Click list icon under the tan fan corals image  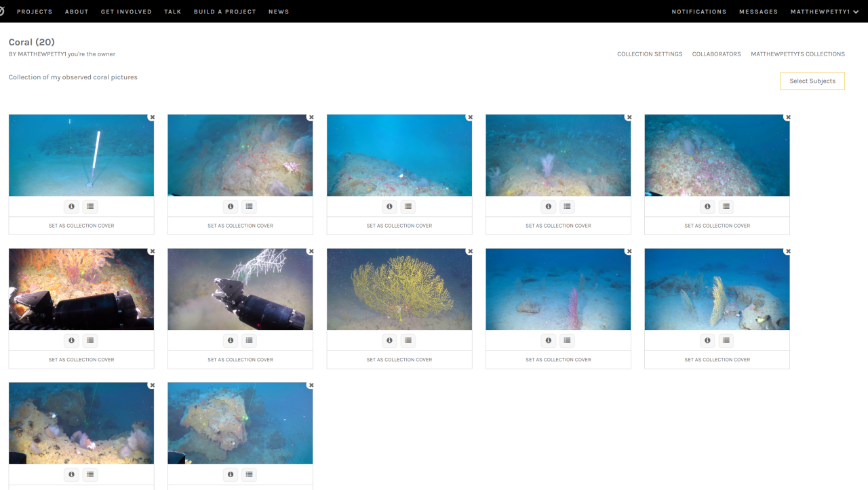tap(726, 340)
